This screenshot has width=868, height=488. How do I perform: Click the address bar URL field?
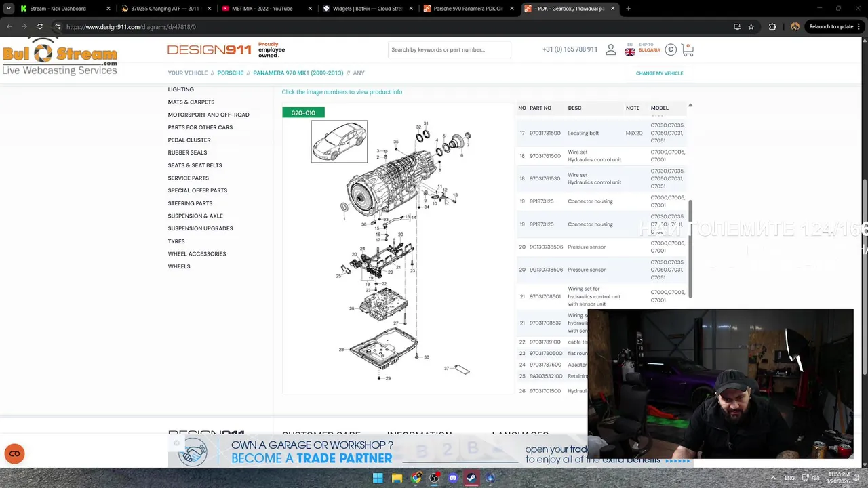coord(393,26)
